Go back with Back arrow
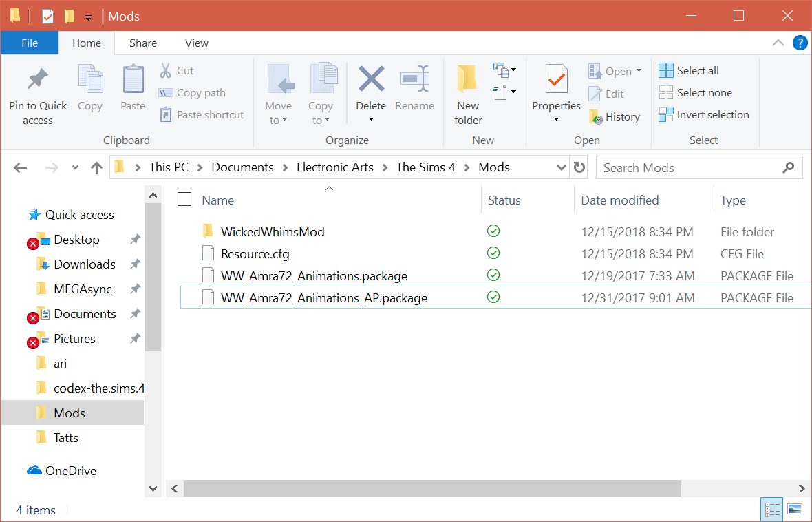This screenshot has width=812, height=522. [x=20, y=167]
